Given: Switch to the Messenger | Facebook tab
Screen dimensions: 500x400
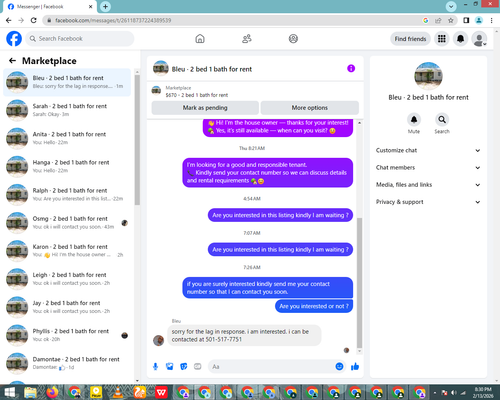Looking at the screenshot, I should (x=50, y=7).
